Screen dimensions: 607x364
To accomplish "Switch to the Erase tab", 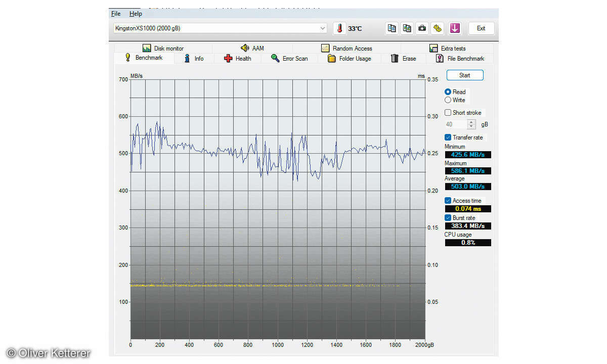I will point(404,59).
